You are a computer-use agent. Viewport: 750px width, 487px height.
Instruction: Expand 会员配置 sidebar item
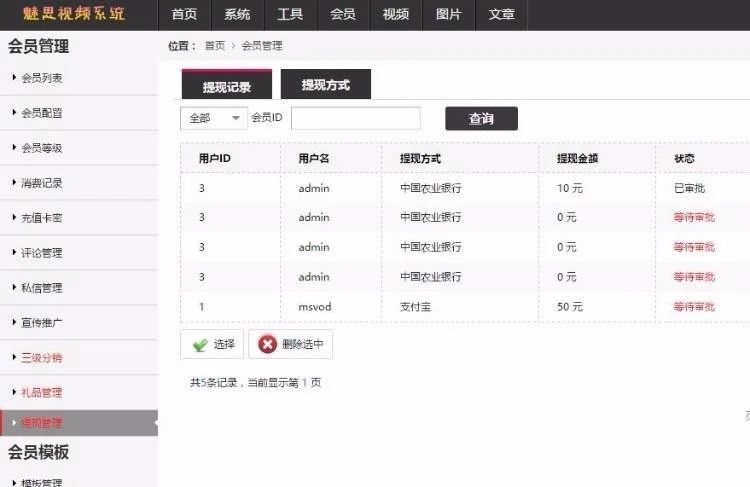pos(42,113)
